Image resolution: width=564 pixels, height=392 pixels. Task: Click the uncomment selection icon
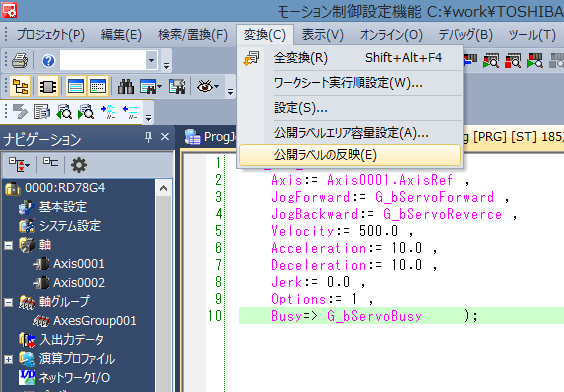130,112
